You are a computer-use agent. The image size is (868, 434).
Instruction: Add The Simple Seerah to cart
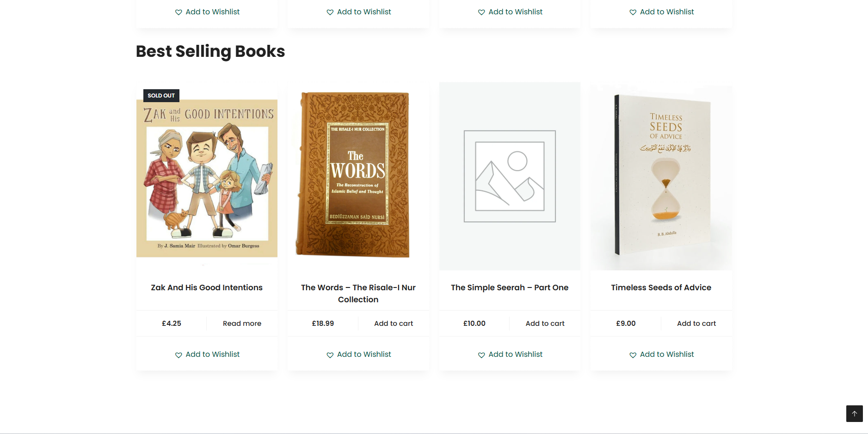545,324
